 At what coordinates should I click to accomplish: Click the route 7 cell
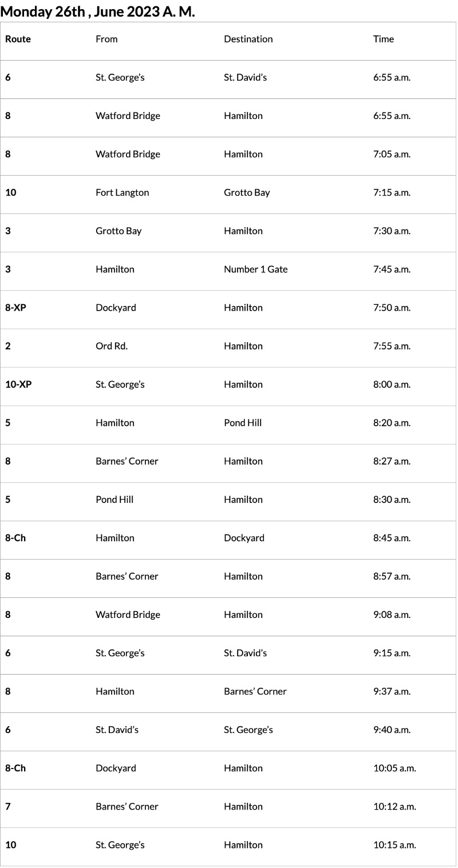8,806
